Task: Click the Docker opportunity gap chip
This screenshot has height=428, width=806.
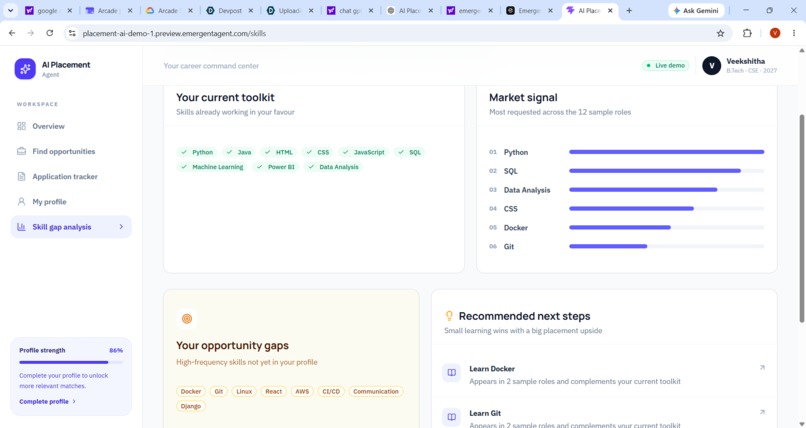Action: tap(191, 392)
